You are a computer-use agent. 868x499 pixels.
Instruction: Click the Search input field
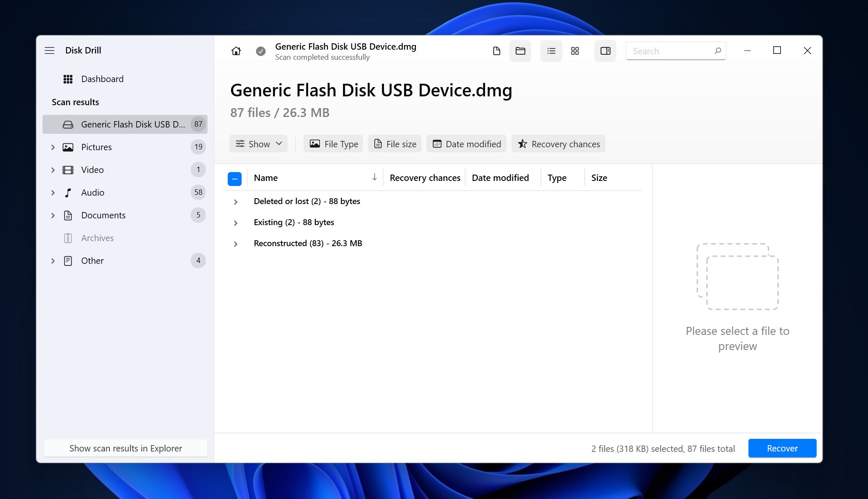point(676,50)
